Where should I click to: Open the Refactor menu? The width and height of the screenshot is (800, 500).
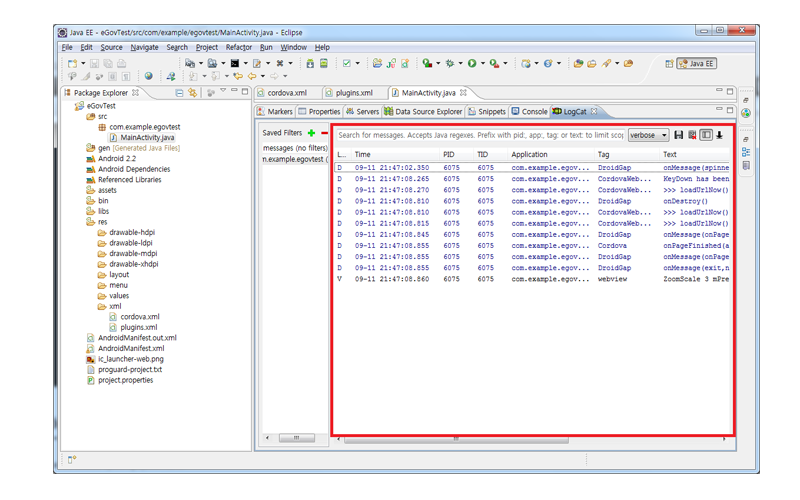(239, 47)
